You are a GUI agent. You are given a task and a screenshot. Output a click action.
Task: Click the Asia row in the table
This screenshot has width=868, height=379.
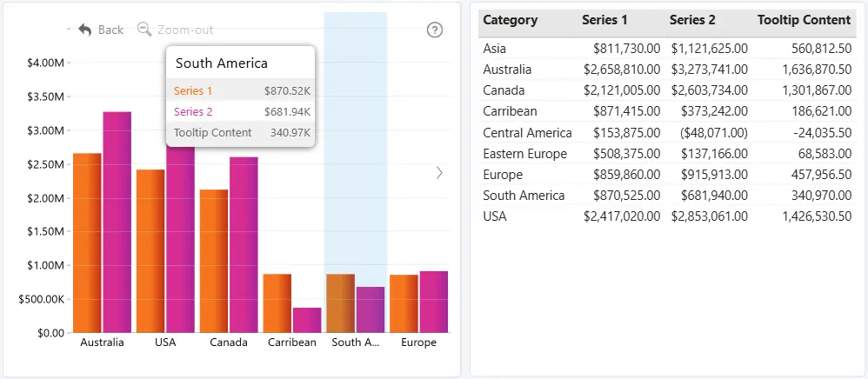(667, 49)
